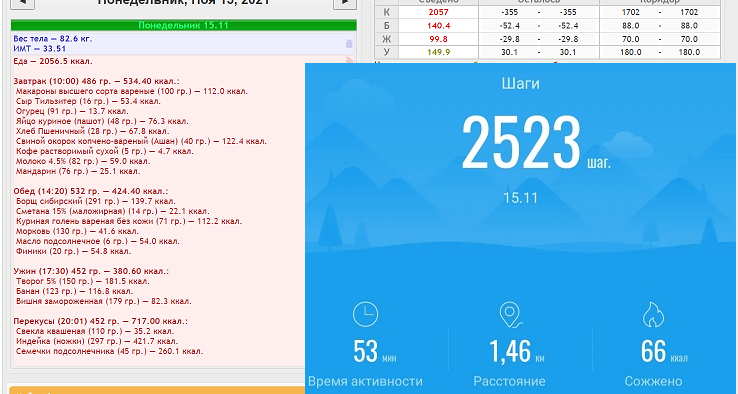
Task: Click the trash icon in the body weight row
Action: (349, 44)
